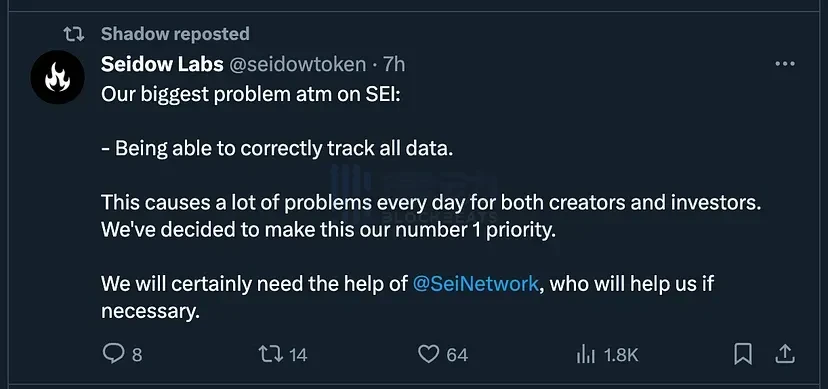Open Seidow Labs flame profile avatar
Viewport: 828px width, 389px height.
pos(58,77)
